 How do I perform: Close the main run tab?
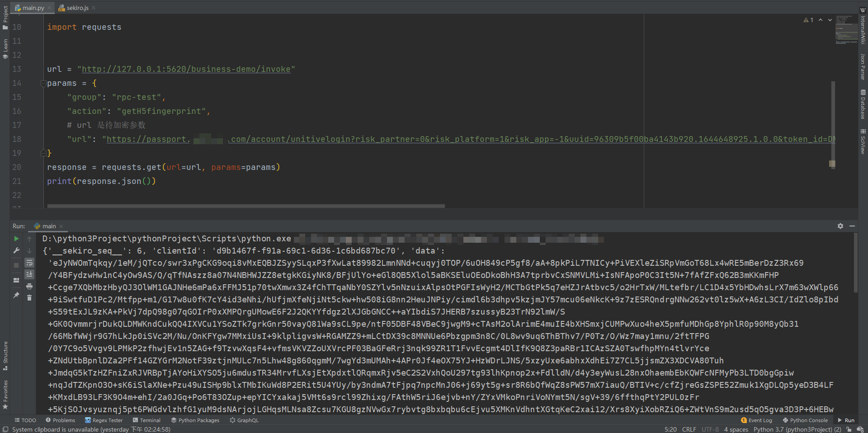click(x=61, y=226)
